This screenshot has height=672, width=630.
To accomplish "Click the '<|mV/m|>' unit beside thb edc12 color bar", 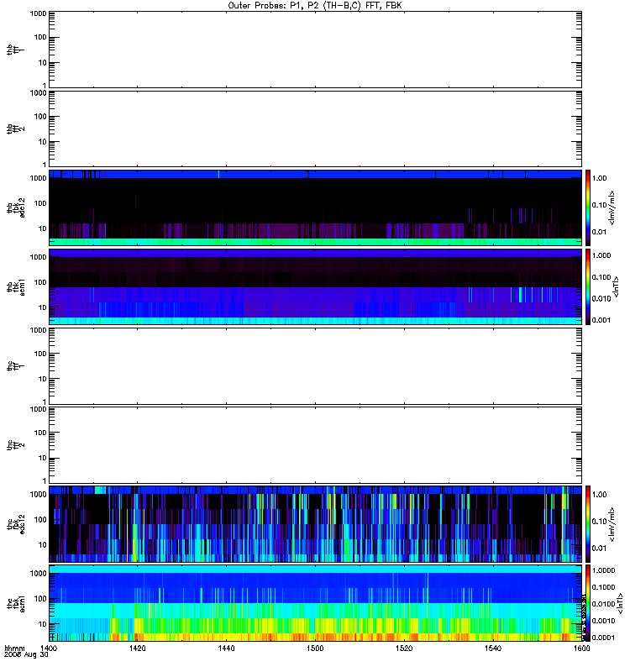I will pyautogui.click(x=612, y=207).
